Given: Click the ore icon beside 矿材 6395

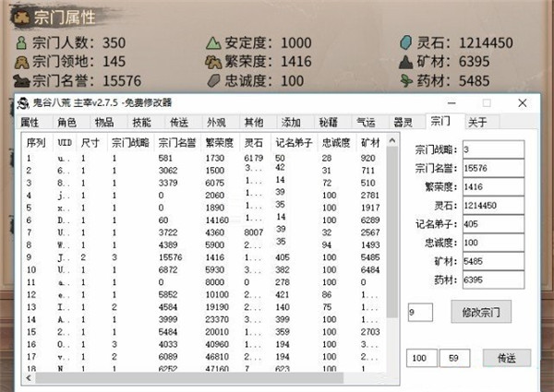Looking at the screenshot, I should click(x=406, y=62).
